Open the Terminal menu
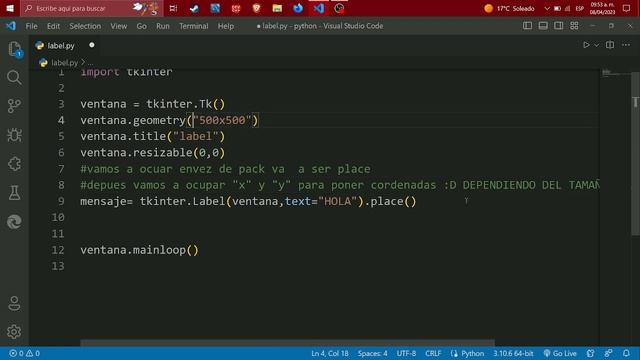640x360 pixels. coord(193,26)
